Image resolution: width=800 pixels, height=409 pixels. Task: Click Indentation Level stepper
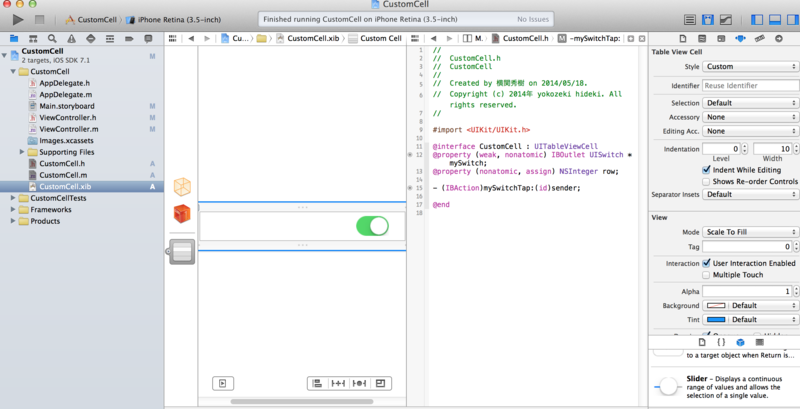pyautogui.click(x=744, y=149)
